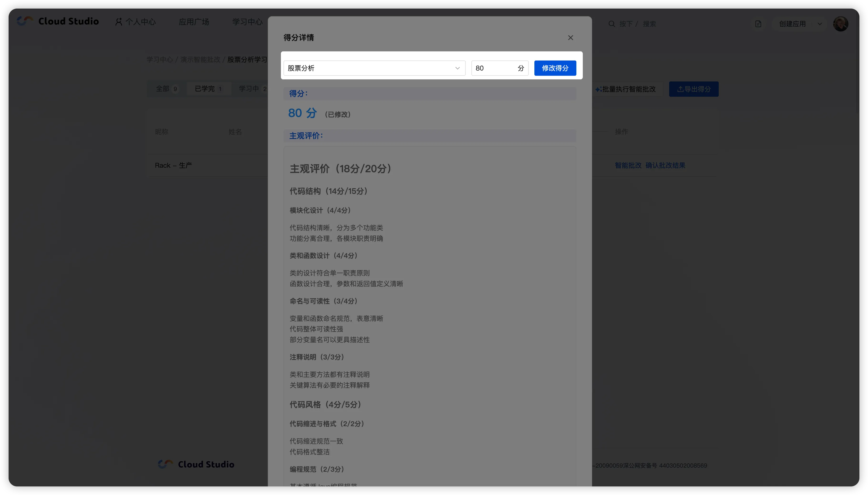Click the 创建应用 button
This screenshot has width=868, height=495.
(x=792, y=24)
